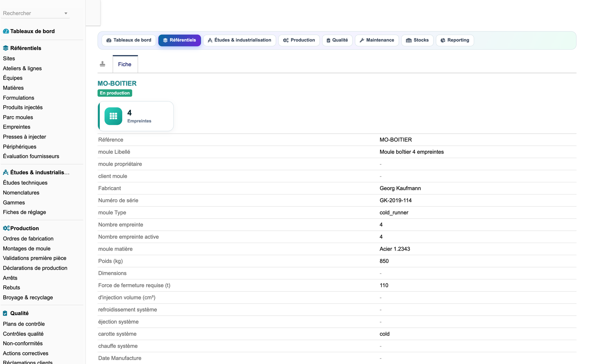Open Non-conformités in sidebar

pos(23,343)
